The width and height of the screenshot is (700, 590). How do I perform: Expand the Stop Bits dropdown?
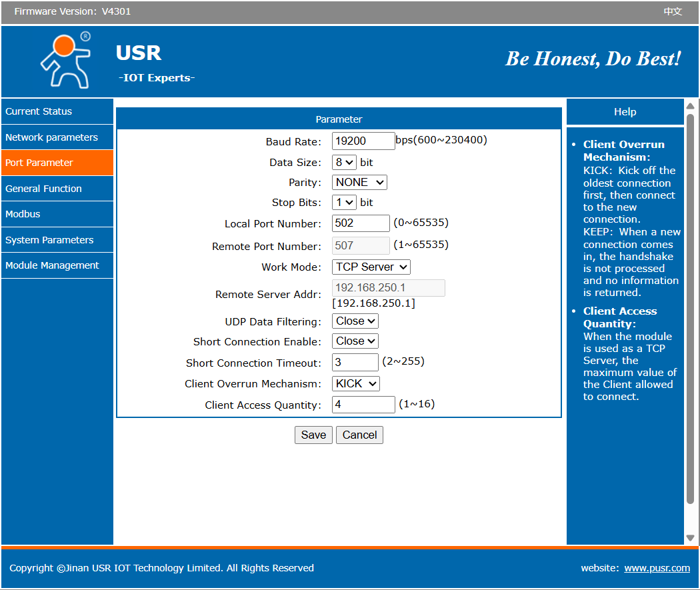click(x=345, y=202)
